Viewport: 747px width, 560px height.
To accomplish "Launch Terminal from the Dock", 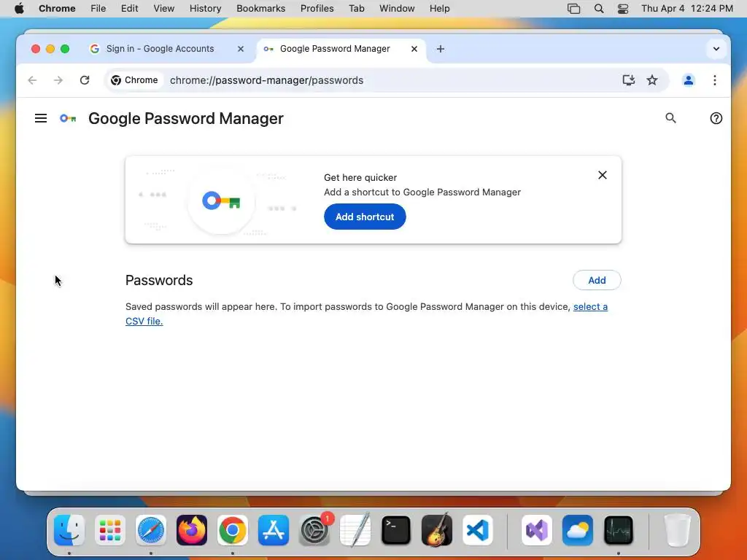I will pos(396,530).
